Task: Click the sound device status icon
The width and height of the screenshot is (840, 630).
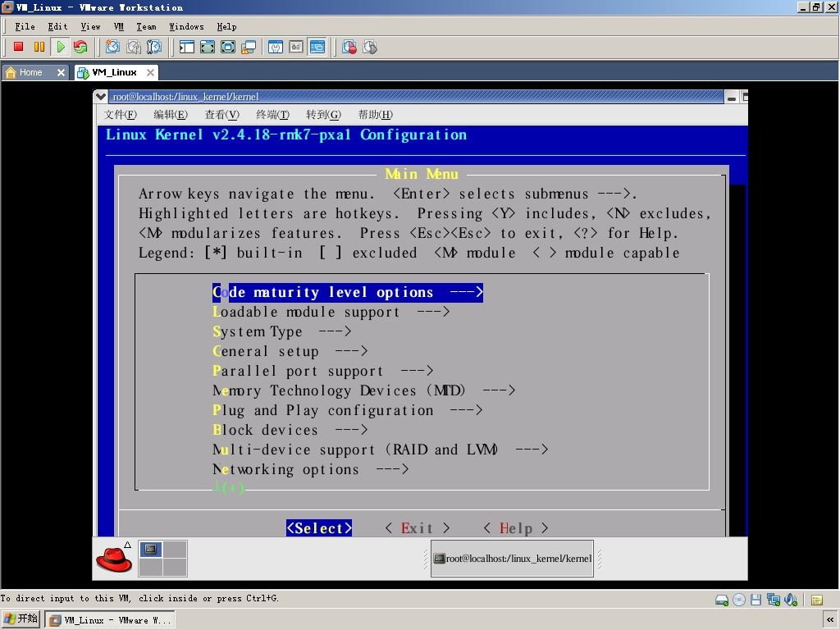Action: tap(791, 600)
